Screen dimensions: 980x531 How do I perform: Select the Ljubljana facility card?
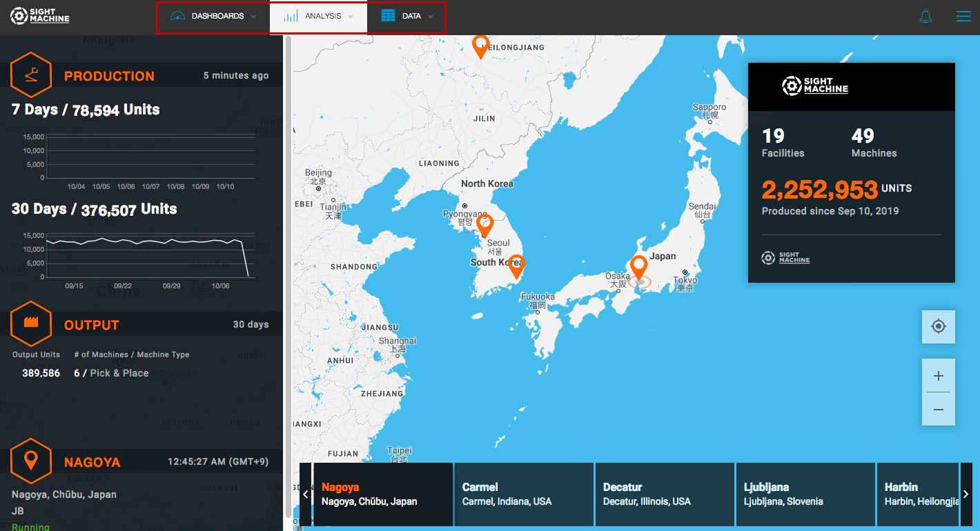(805, 494)
